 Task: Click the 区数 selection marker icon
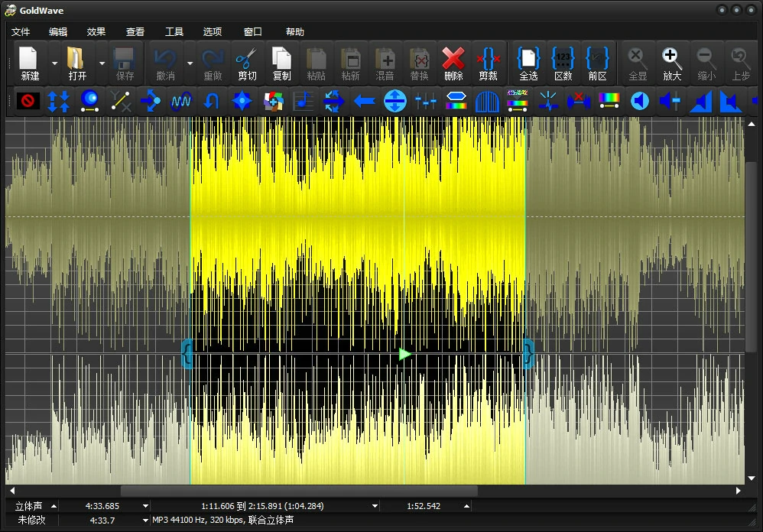563,63
